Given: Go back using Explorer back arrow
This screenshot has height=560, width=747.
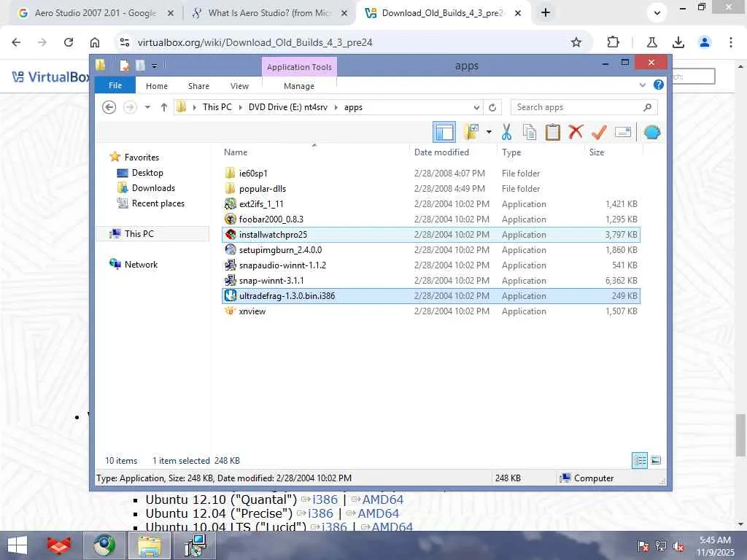Looking at the screenshot, I should pyautogui.click(x=109, y=107).
